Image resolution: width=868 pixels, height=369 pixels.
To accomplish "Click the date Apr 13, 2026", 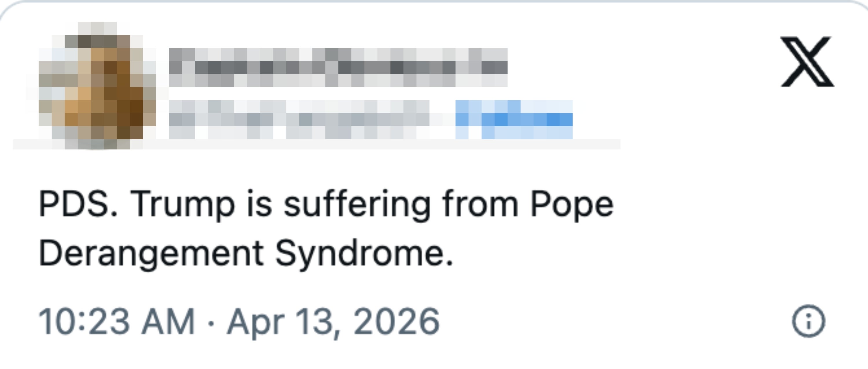I will (334, 322).
